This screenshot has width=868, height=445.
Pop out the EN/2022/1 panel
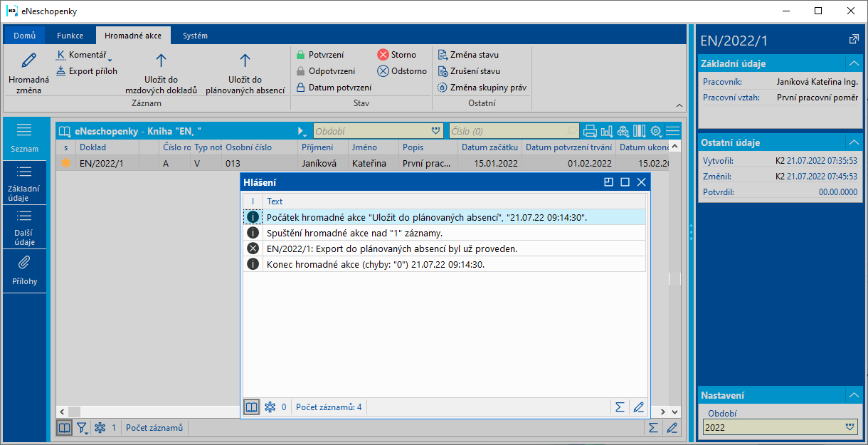pyautogui.click(x=854, y=40)
